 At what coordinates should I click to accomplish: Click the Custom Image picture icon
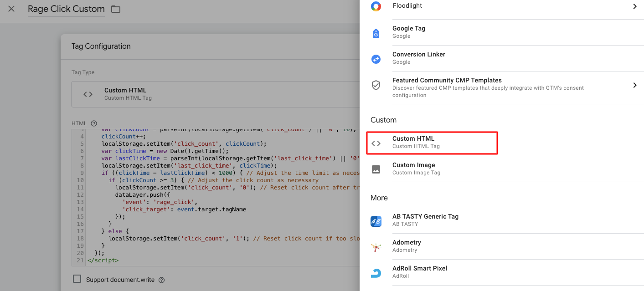[x=376, y=169]
